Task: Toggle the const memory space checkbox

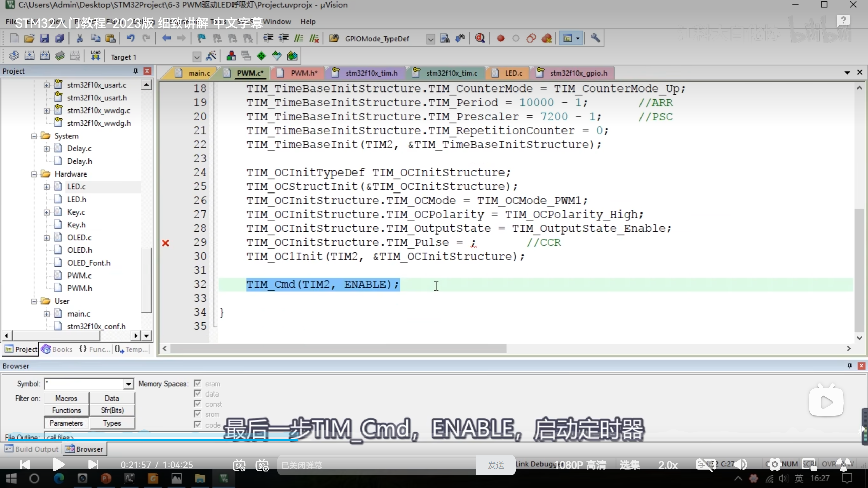Action: coord(198,404)
